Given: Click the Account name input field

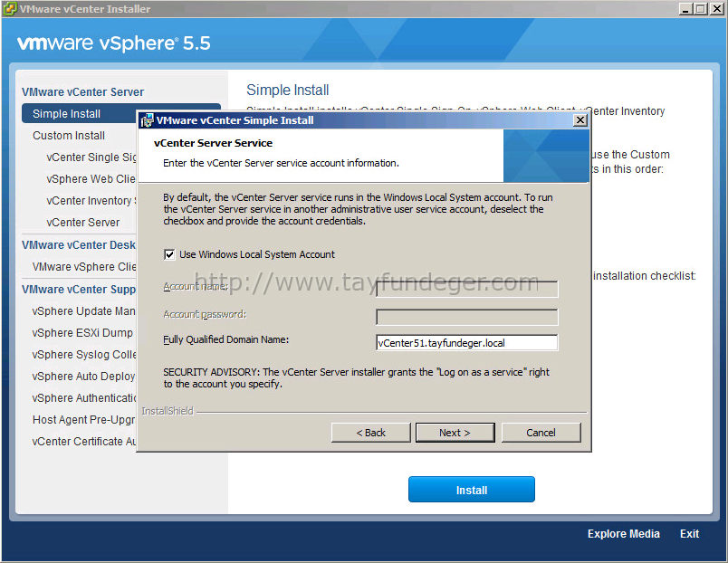Looking at the screenshot, I should (466, 289).
